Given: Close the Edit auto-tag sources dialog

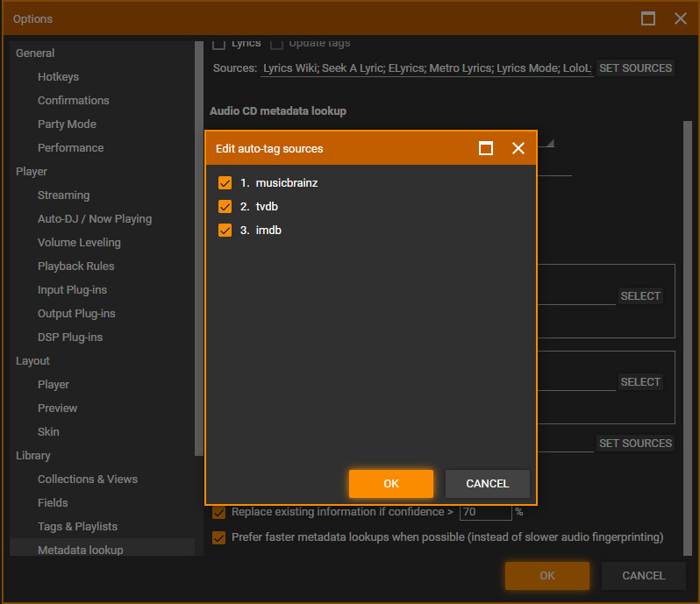Looking at the screenshot, I should 518,148.
